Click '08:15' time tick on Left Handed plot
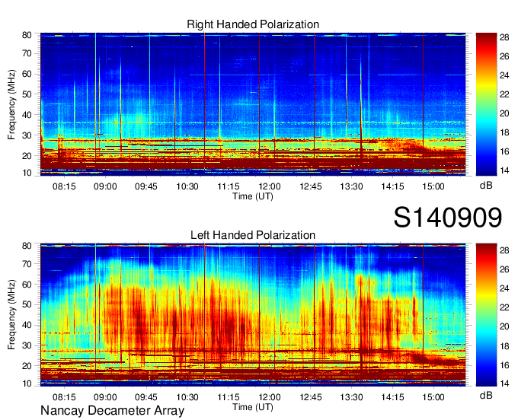This screenshot has width=518, height=420. [x=64, y=397]
